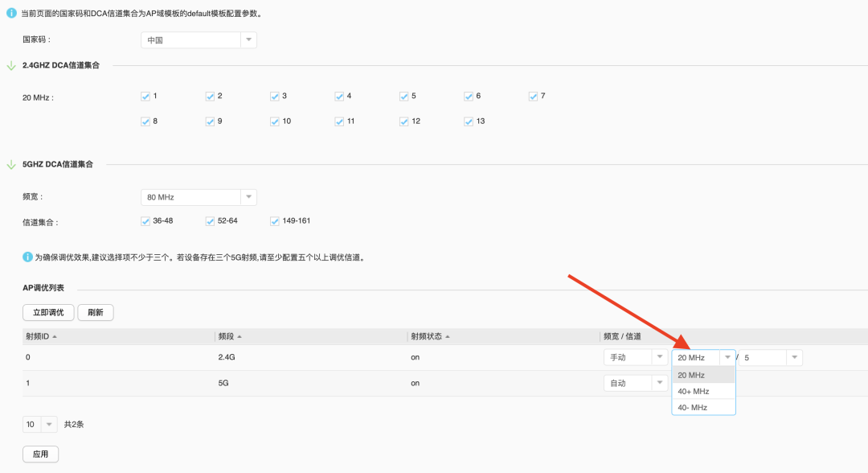Click the 应用 apply button

40,454
